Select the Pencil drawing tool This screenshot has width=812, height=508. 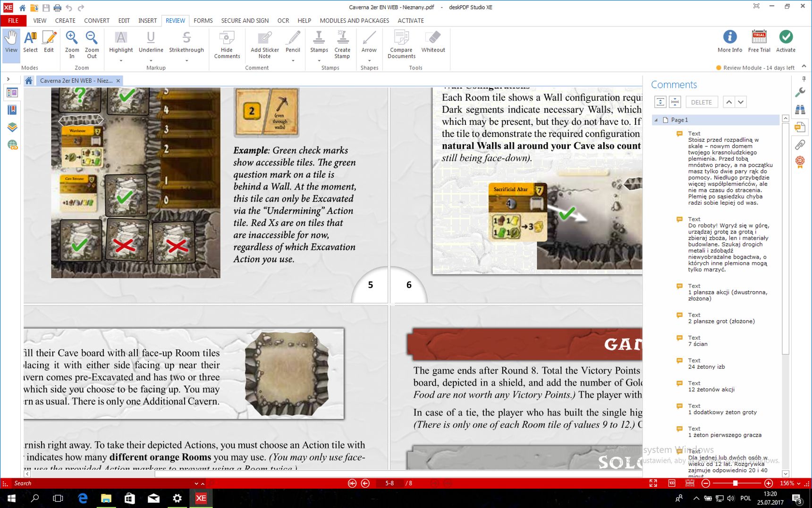pos(293,42)
